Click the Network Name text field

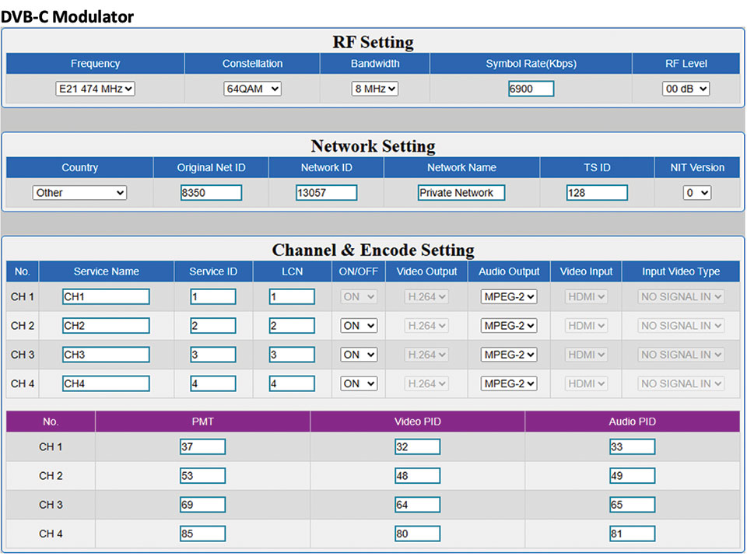(461, 192)
